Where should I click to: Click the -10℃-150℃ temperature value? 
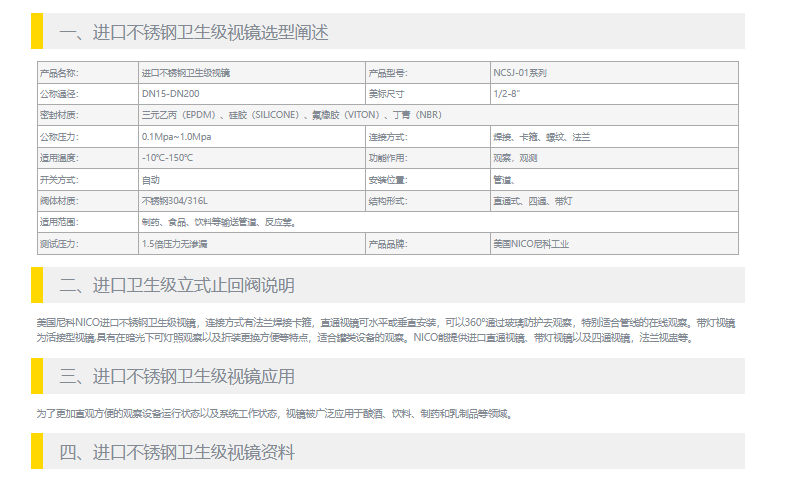pyautogui.click(x=168, y=158)
